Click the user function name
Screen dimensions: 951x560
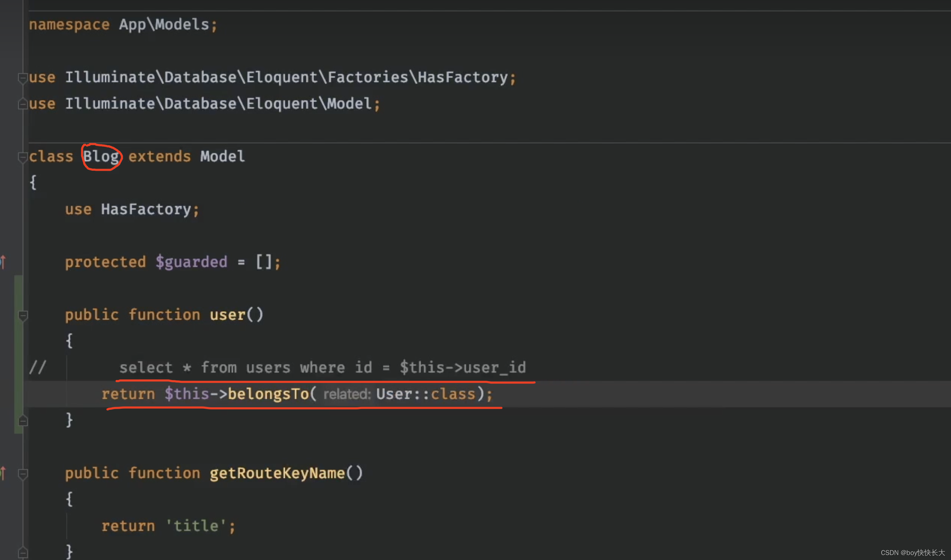(228, 315)
